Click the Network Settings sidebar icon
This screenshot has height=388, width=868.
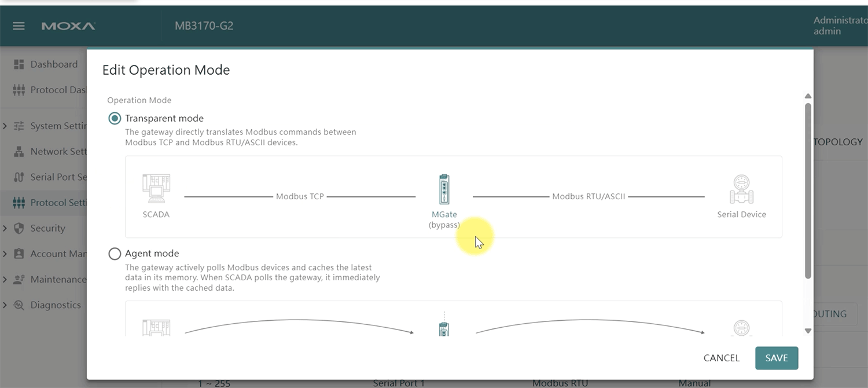pos(19,152)
